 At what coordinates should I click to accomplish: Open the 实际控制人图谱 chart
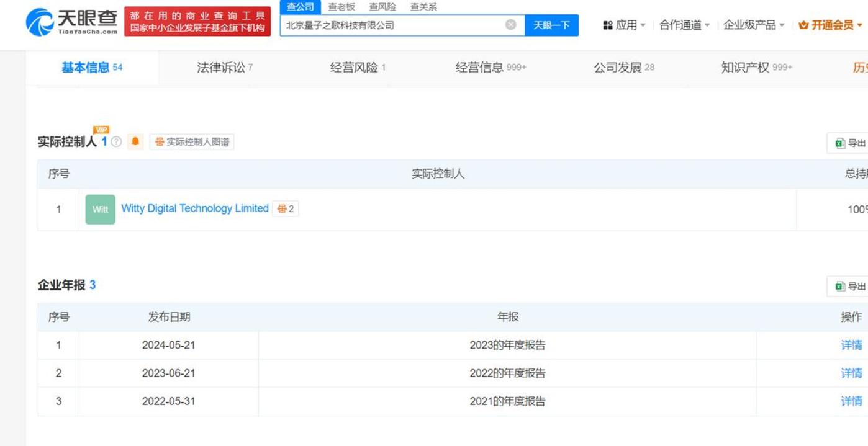[192, 142]
